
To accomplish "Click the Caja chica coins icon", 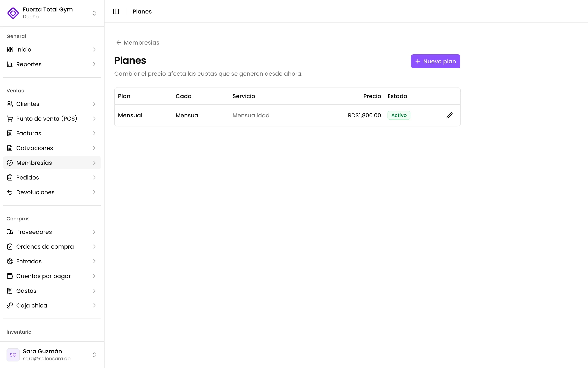I will 10,305.
